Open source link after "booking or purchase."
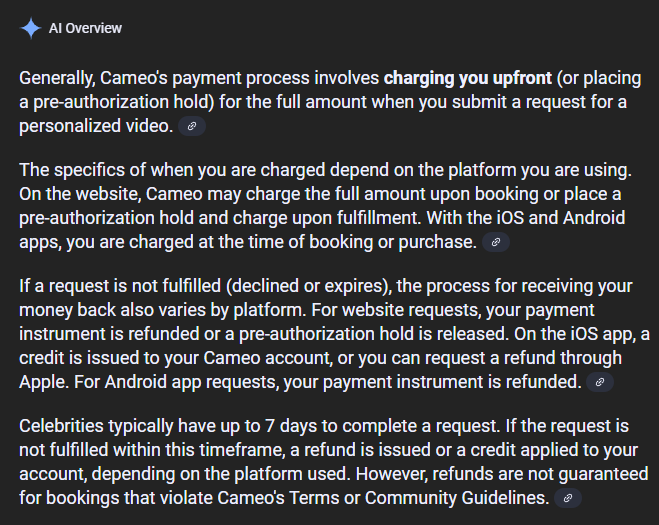This screenshot has width=659, height=525. [x=496, y=242]
